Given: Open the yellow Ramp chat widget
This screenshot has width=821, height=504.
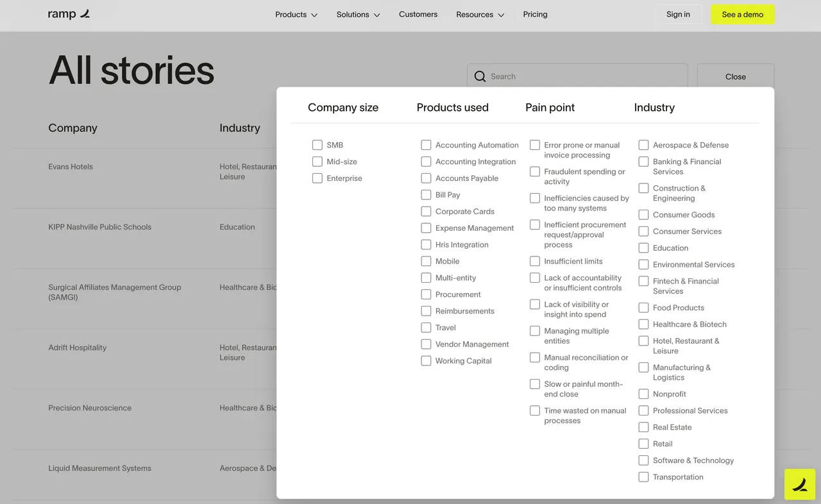Looking at the screenshot, I should pyautogui.click(x=799, y=485).
